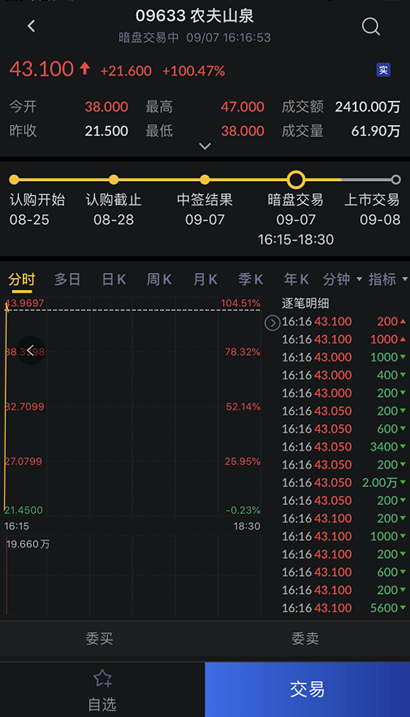
Task: Expand quote details with the down chevron
Action: (205, 146)
